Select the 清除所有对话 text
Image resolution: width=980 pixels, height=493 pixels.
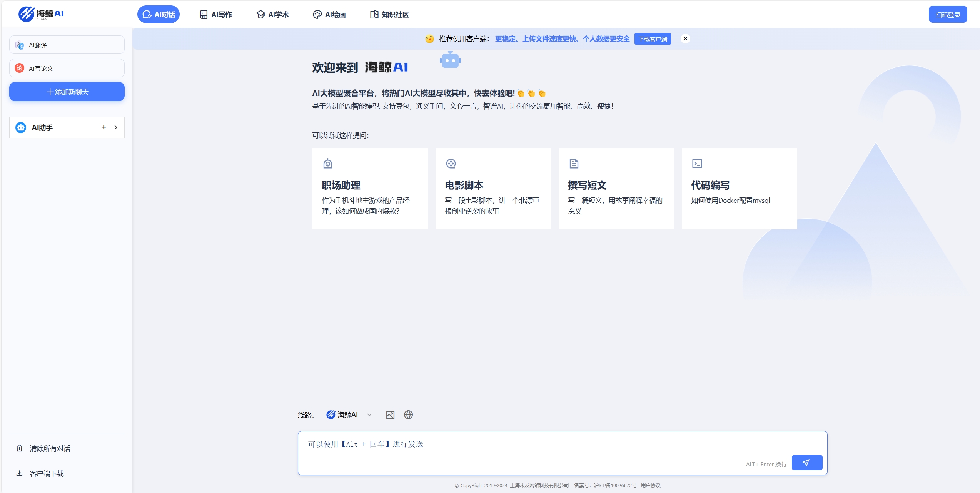point(50,448)
